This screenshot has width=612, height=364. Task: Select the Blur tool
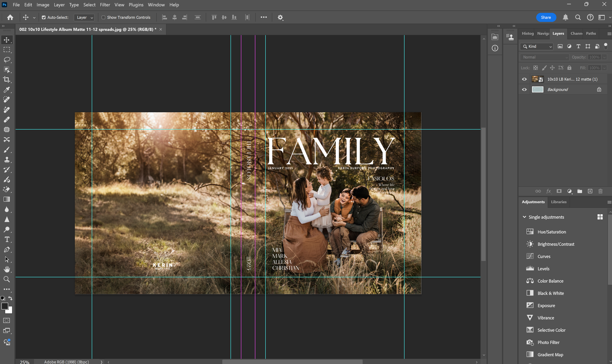[x=7, y=210]
